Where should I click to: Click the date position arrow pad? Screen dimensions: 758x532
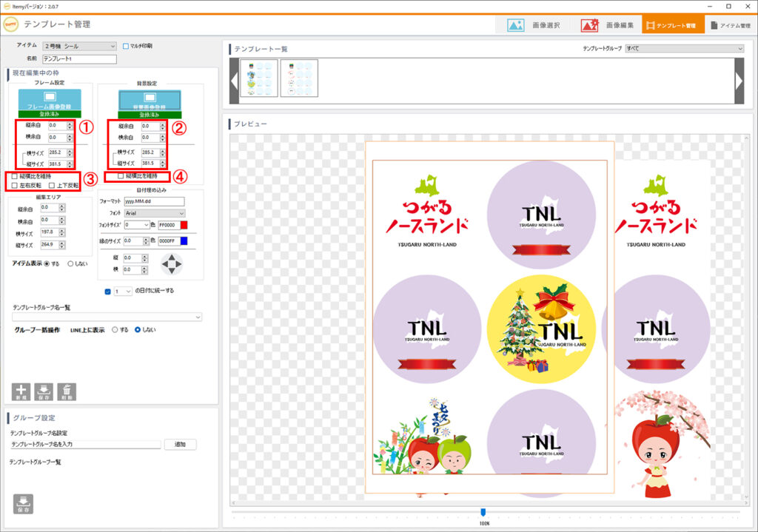172,263
